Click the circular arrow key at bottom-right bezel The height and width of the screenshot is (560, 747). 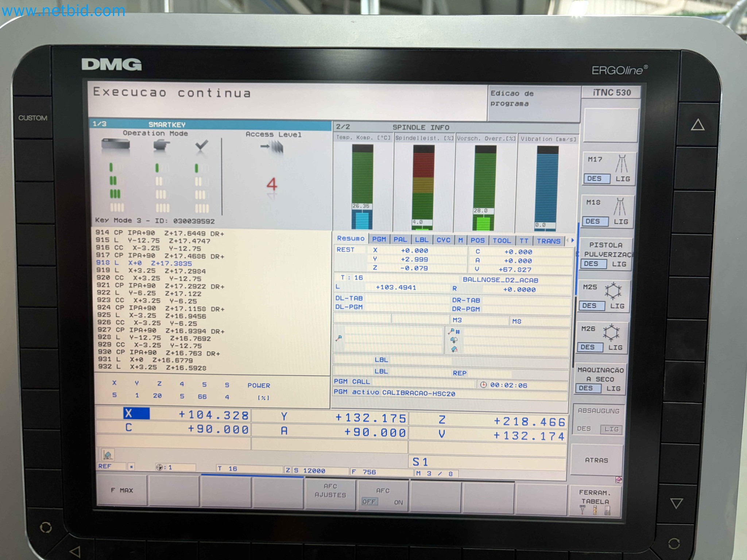[x=673, y=543]
